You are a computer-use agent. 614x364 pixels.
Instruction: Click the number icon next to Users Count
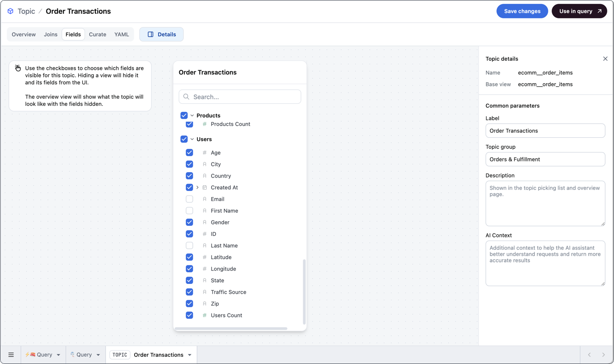(x=204, y=315)
